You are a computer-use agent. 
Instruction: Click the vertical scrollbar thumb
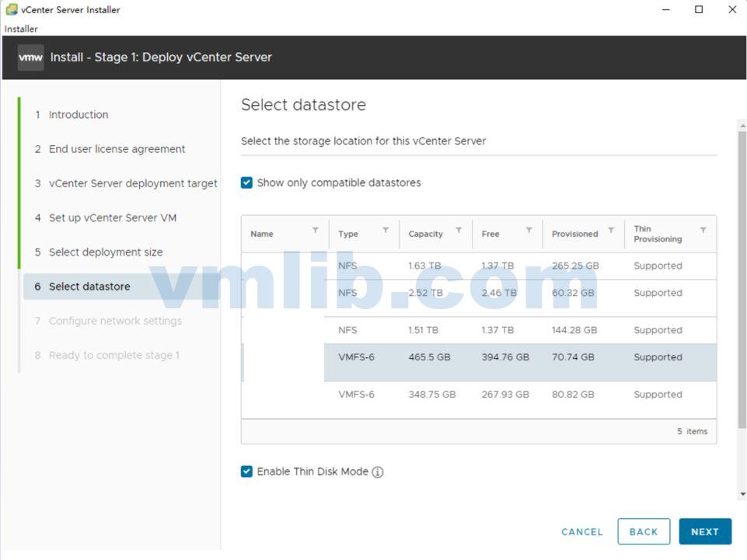pyautogui.click(x=742, y=279)
